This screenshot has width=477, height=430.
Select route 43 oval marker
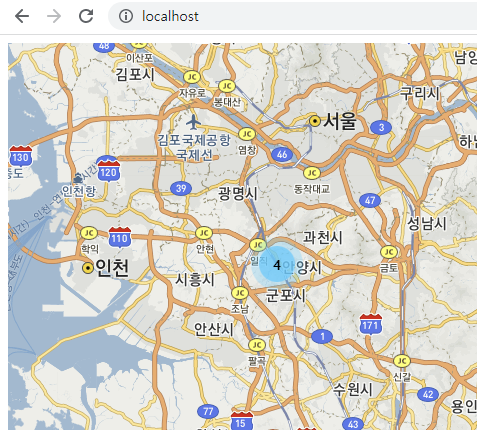pos(353,424)
